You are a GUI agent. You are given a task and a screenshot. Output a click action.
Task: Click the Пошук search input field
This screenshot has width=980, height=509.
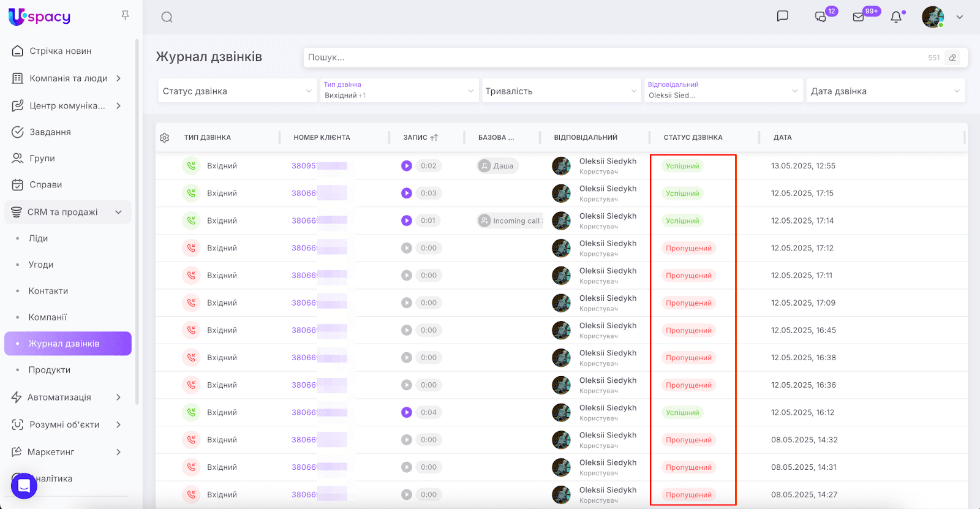612,58
